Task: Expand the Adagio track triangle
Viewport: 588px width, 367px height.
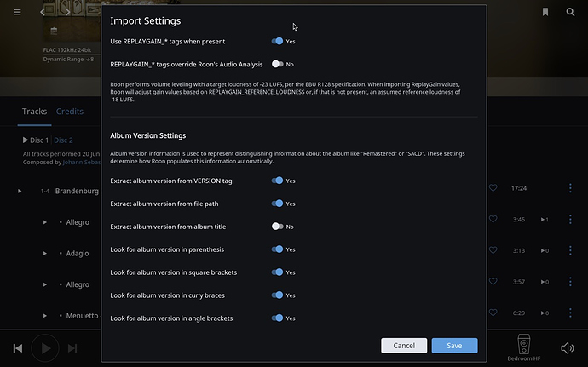Action: (x=44, y=254)
